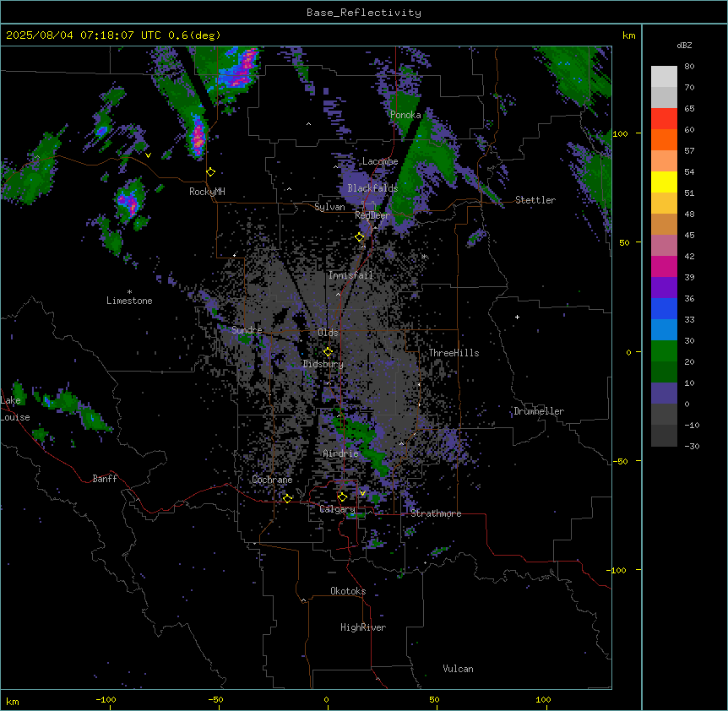Select the white caret marker west of Okotoks
The width and height of the screenshot is (728, 711).
(304, 600)
